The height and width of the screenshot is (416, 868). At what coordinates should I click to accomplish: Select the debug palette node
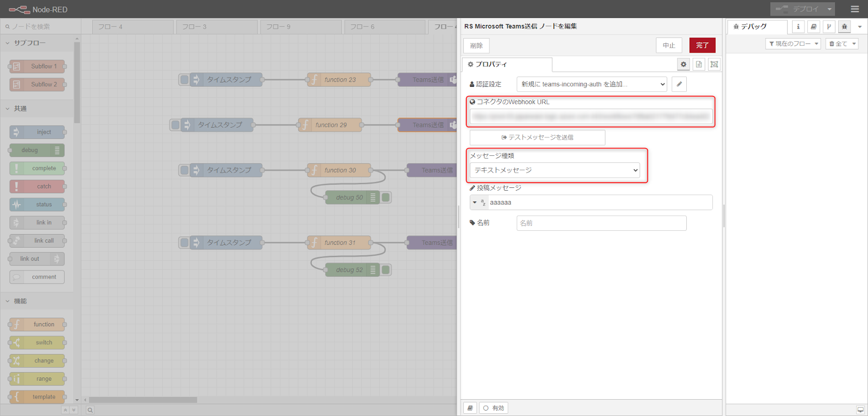tap(37, 150)
